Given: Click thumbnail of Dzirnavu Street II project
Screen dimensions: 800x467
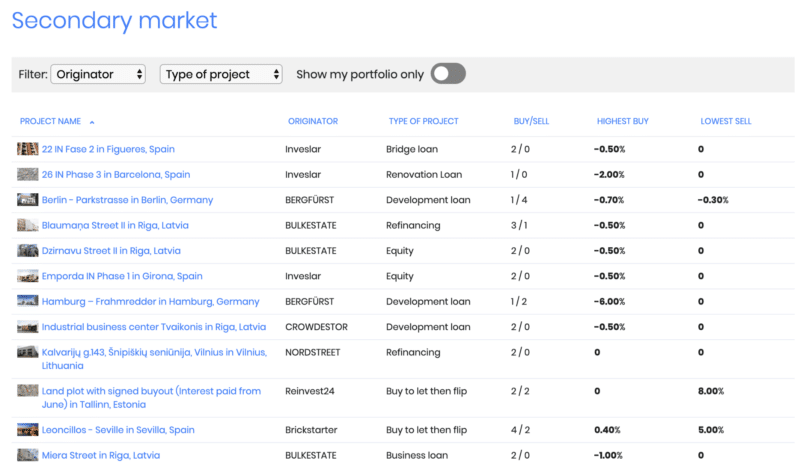Looking at the screenshot, I should (28, 251).
